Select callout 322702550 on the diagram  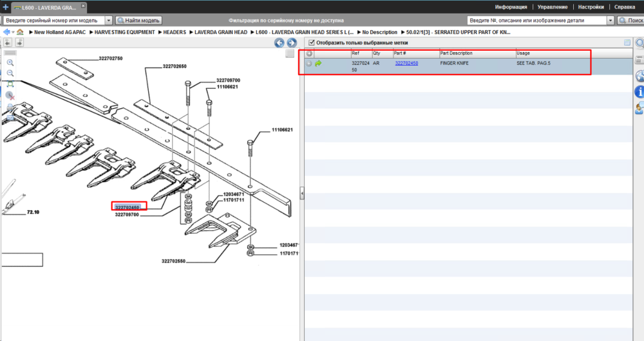pos(173,261)
